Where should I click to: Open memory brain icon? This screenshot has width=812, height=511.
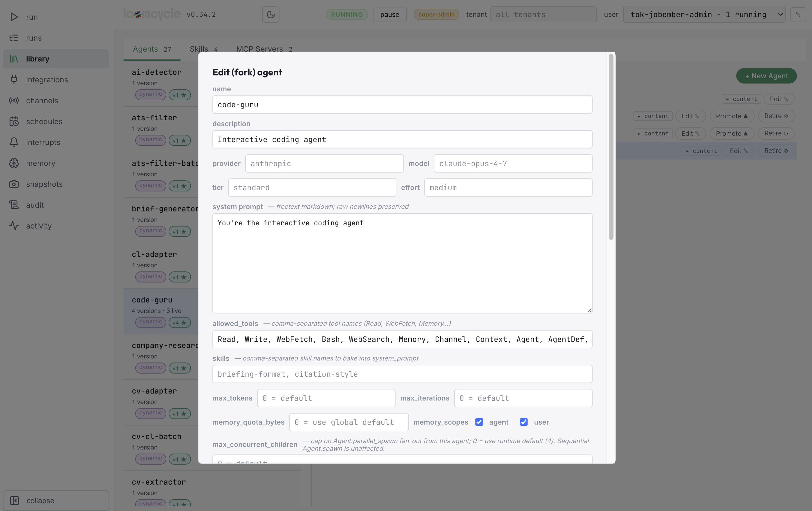(14, 163)
